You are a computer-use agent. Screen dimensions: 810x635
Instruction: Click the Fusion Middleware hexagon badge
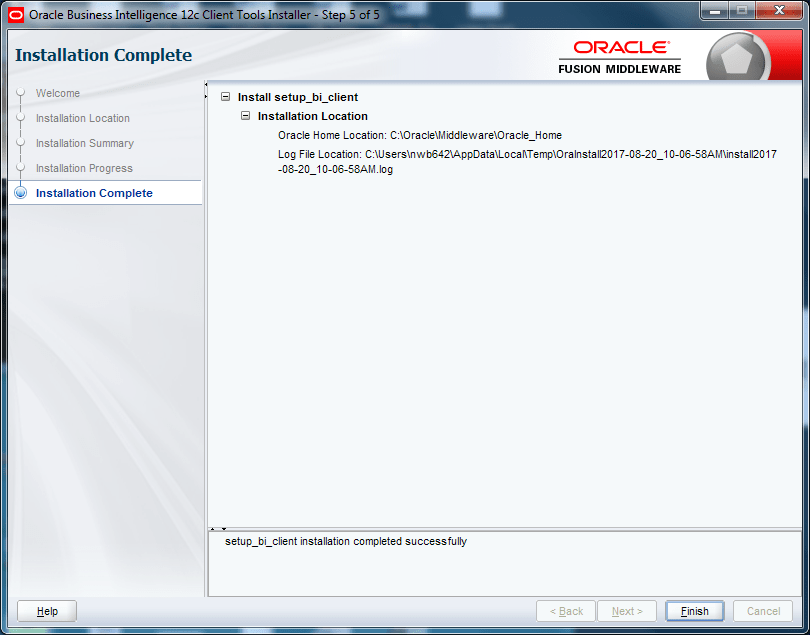[x=737, y=55]
